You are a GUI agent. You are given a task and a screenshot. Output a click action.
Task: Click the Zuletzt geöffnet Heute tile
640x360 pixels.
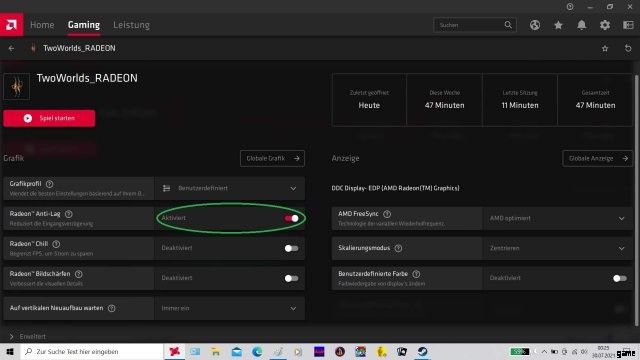(369, 100)
